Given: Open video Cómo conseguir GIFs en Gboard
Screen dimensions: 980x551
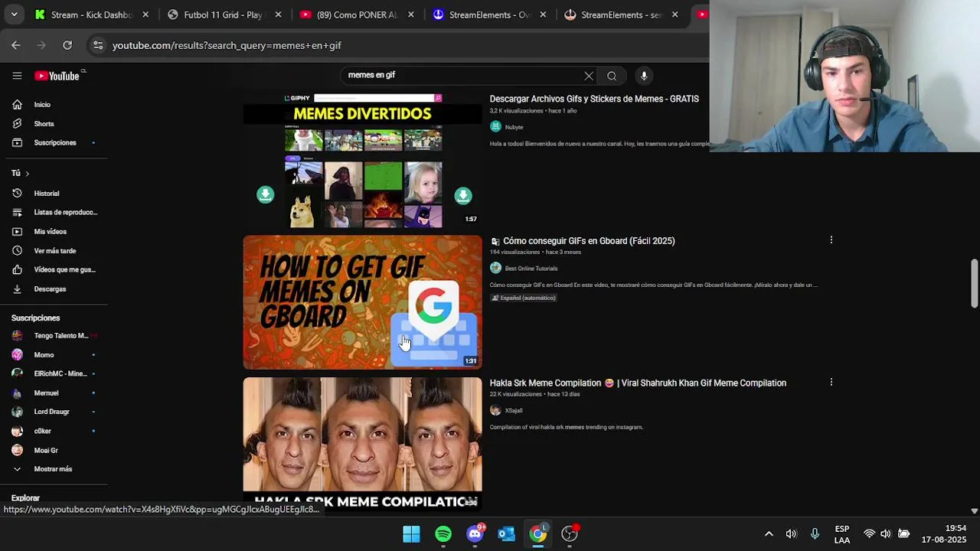Looking at the screenshot, I should (589, 241).
